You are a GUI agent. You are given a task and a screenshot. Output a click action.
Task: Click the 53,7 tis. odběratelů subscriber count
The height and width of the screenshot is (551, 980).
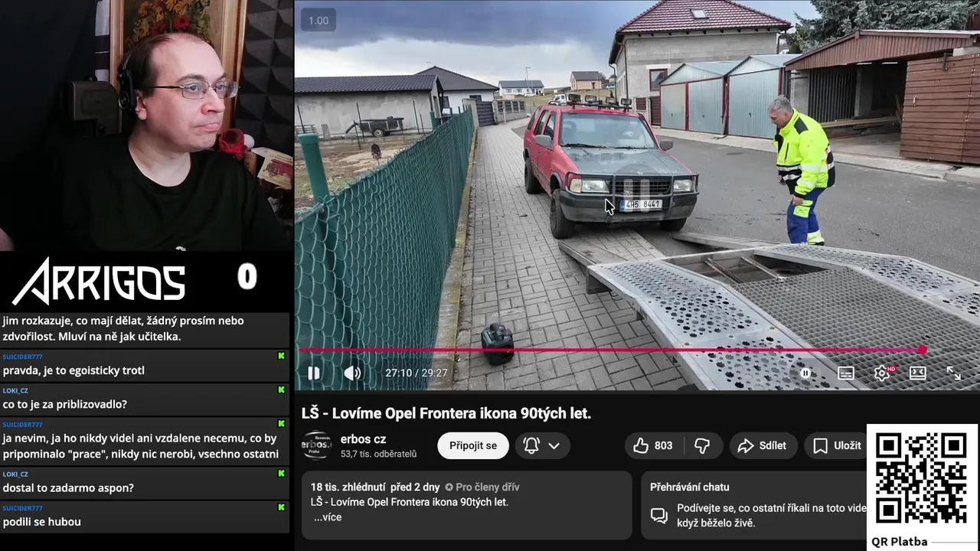(x=379, y=454)
